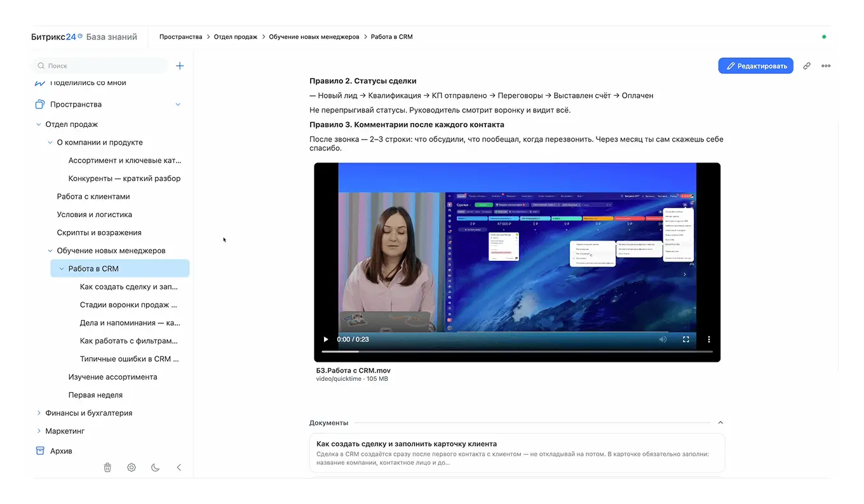This screenshot has height=504, width=864.
Task: Open Как работать с фильтрам... page
Action: click(x=129, y=341)
